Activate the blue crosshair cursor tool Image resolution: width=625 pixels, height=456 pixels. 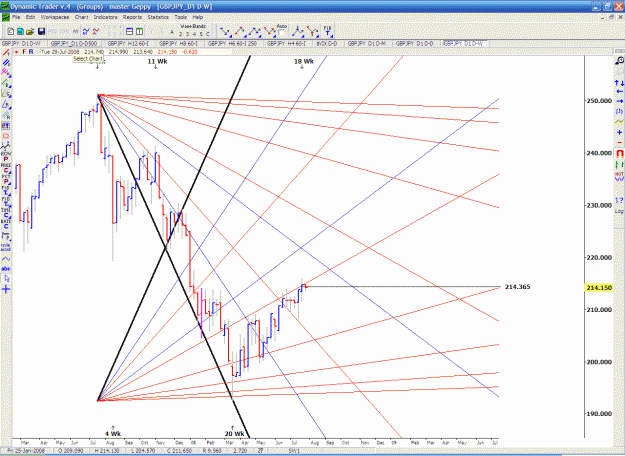[x=6, y=289]
